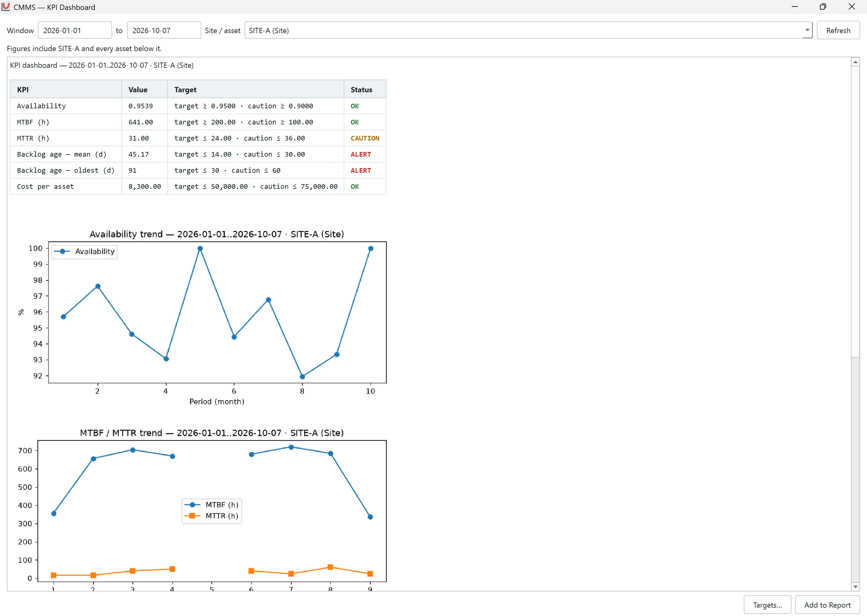Open the Targets... dialog
The image size is (867, 616).
pyautogui.click(x=767, y=605)
